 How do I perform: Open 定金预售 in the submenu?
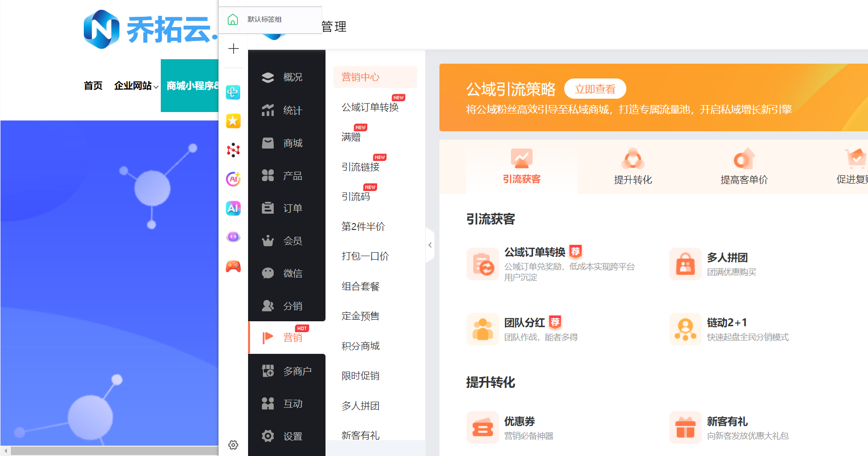361,316
